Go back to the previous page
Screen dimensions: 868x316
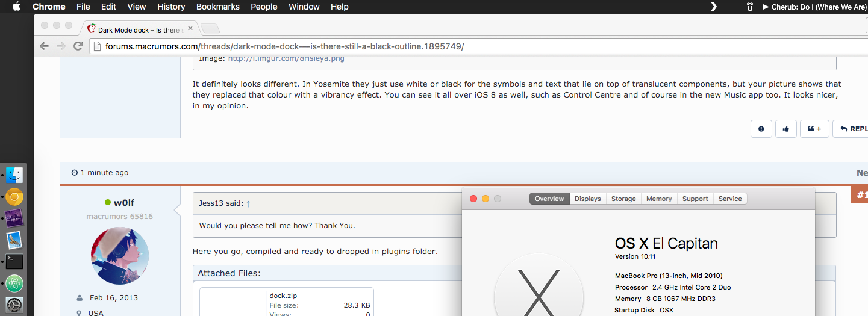point(44,46)
